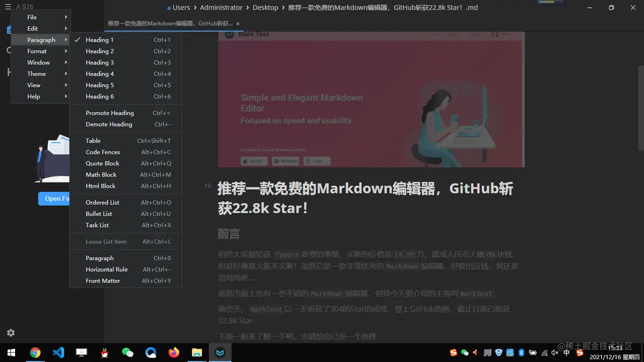
Task: Insert an Html Block
Action: click(126, 186)
